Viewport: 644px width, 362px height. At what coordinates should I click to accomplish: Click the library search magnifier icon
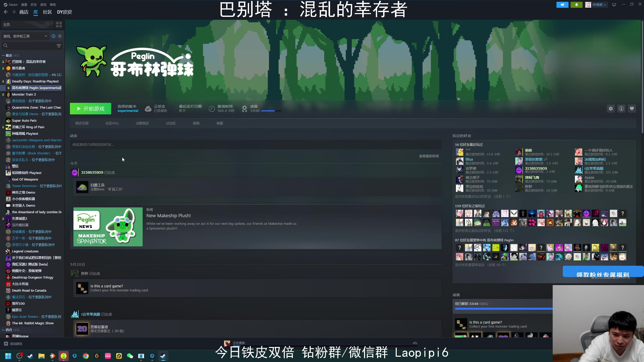point(6,46)
